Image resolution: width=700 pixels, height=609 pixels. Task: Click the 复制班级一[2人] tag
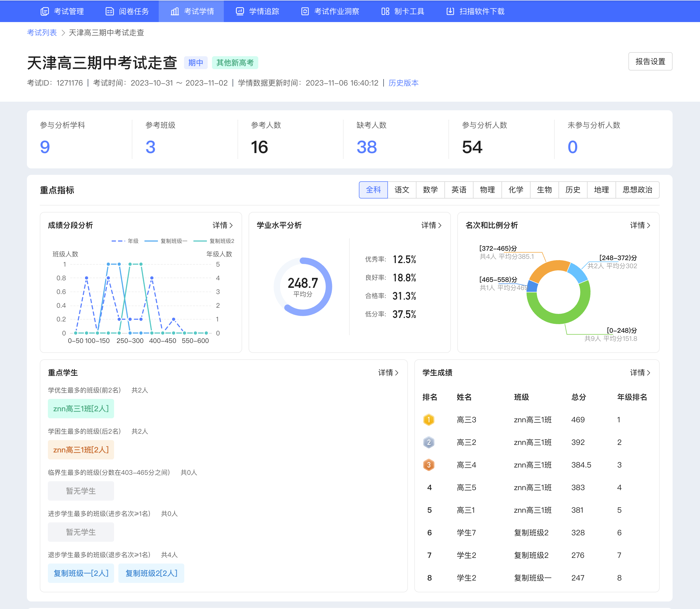(81, 573)
